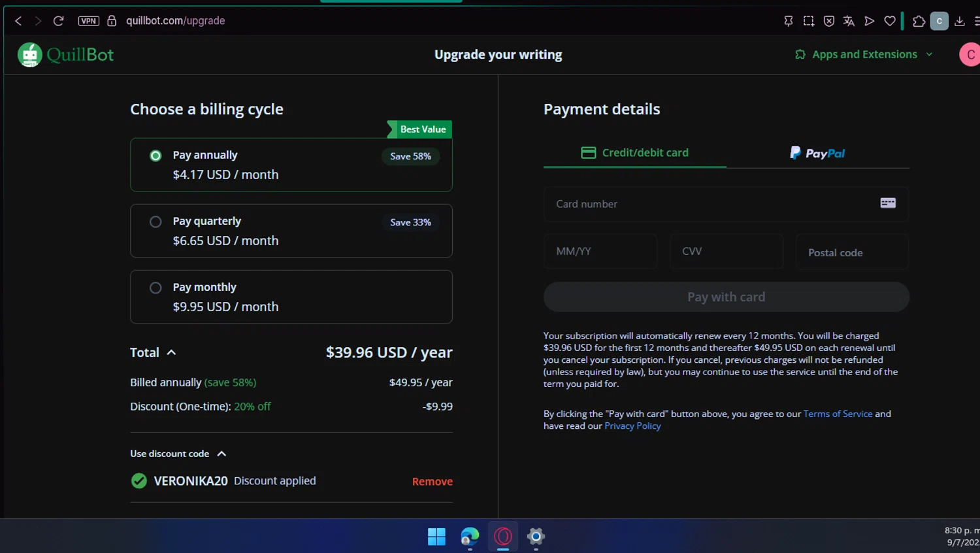Switch to PayPal payment tab
Image resolution: width=980 pixels, height=553 pixels.
pyautogui.click(x=818, y=153)
